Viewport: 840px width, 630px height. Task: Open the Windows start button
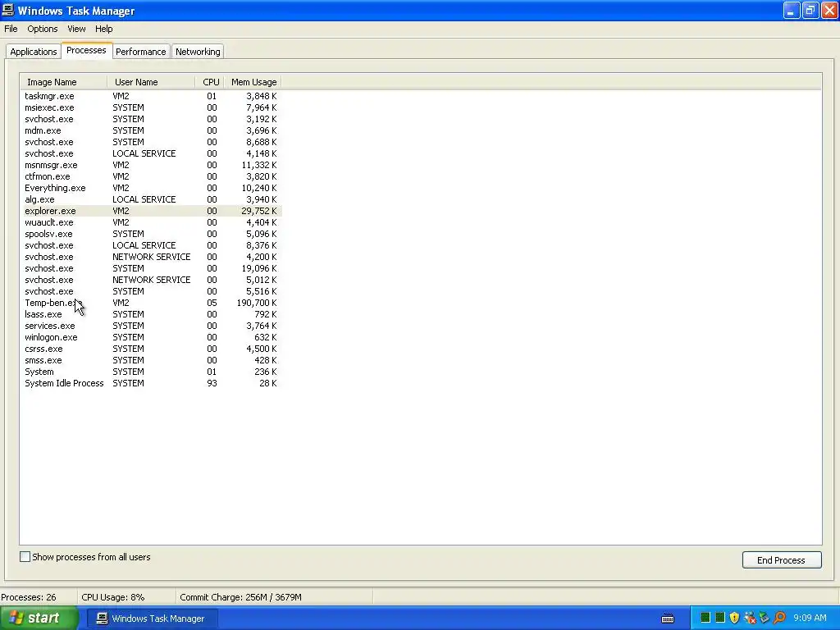(38, 619)
